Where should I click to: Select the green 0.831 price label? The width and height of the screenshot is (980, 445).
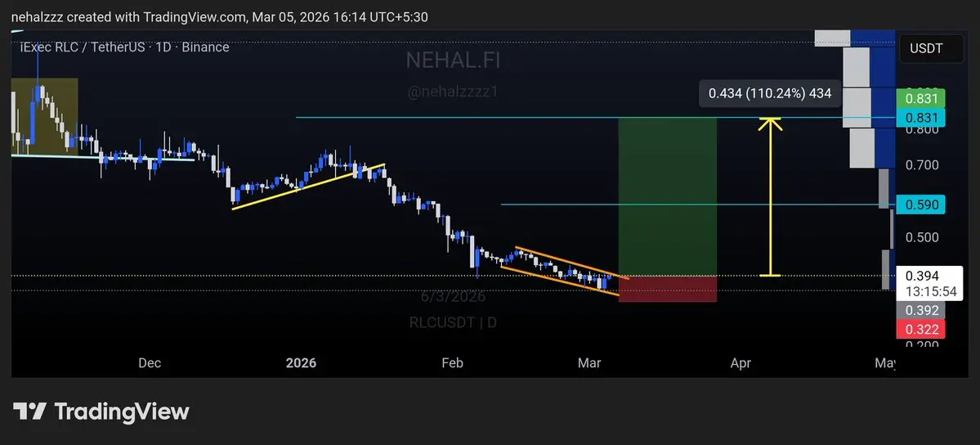920,98
